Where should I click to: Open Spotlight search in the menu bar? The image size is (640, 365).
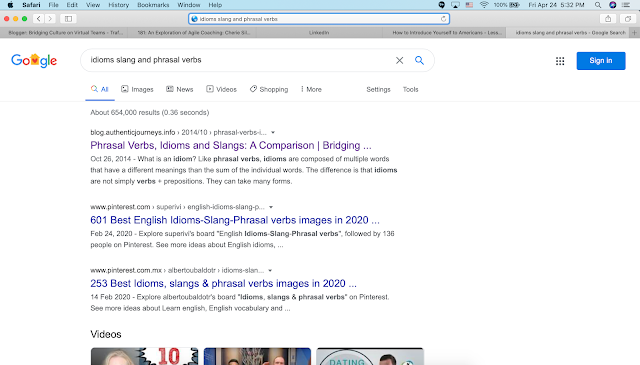coord(598,5)
